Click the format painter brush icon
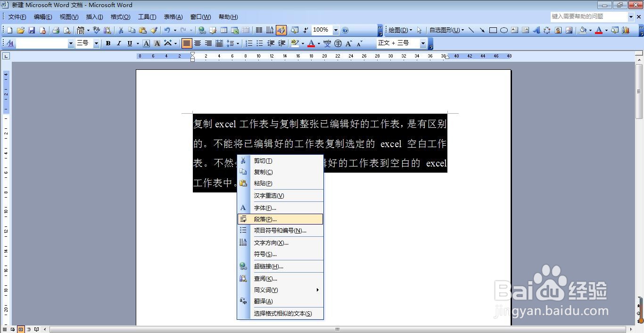The image size is (644, 333). pos(154,30)
